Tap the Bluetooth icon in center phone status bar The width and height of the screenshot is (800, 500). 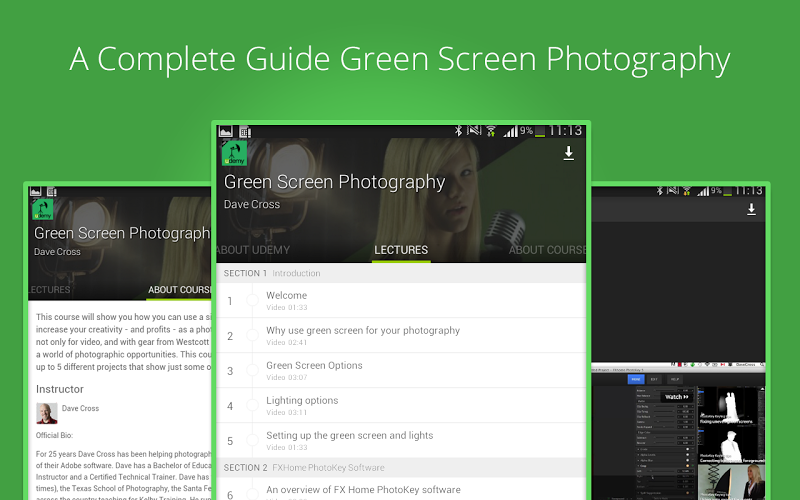point(458,131)
